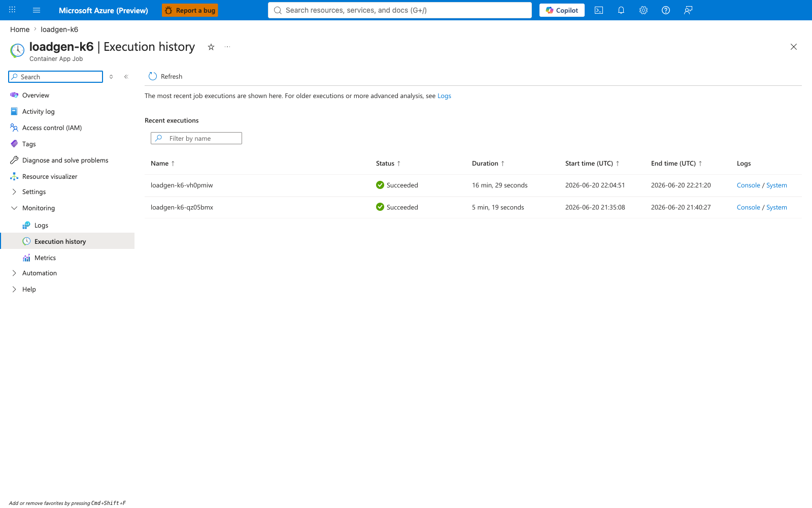The width and height of the screenshot is (812, 508).
Task: Refresh the execution history list
Action: pos(165,76)
